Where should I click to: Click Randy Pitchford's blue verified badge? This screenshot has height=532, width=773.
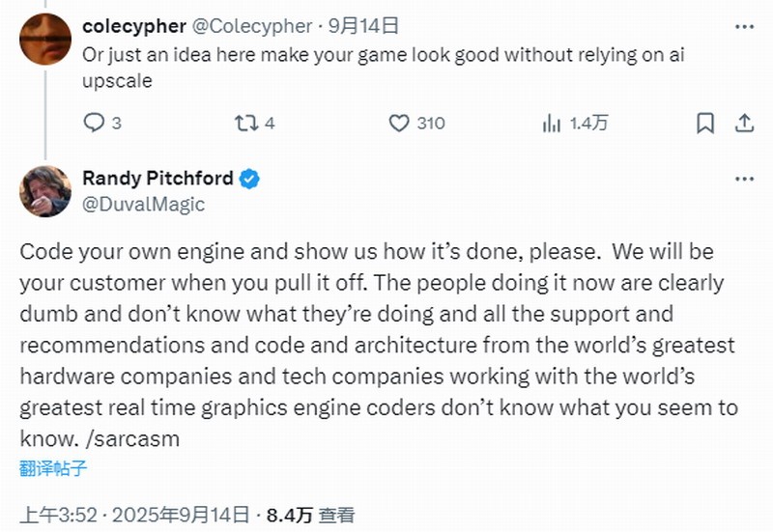(x=249, y=179)
